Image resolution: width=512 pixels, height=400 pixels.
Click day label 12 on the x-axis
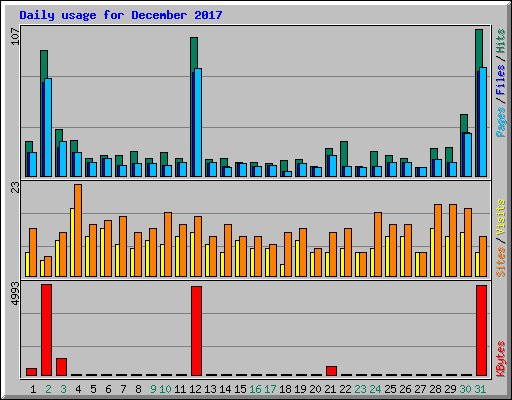195,389
